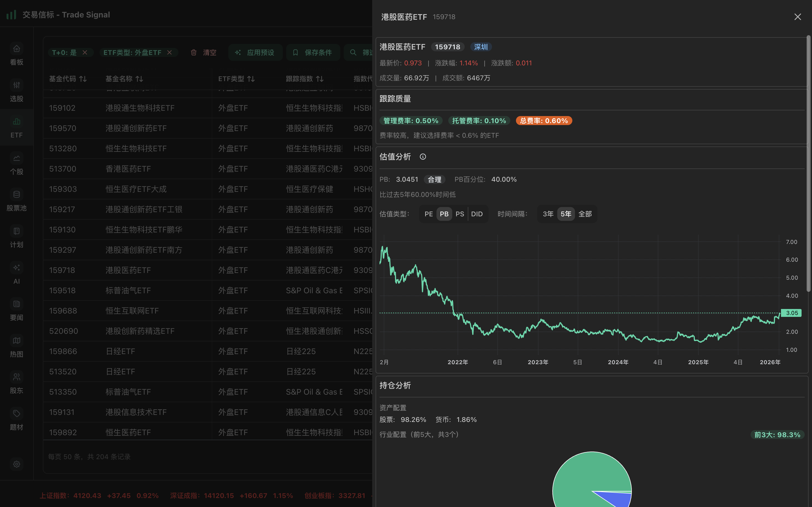Sort the 基金代码 column

click(x=83, y=79)
